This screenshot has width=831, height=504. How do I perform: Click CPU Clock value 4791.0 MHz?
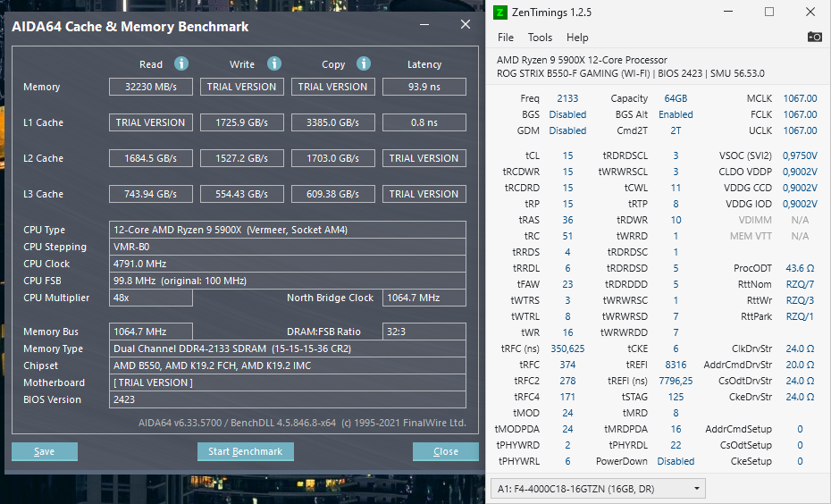point(288,264)
